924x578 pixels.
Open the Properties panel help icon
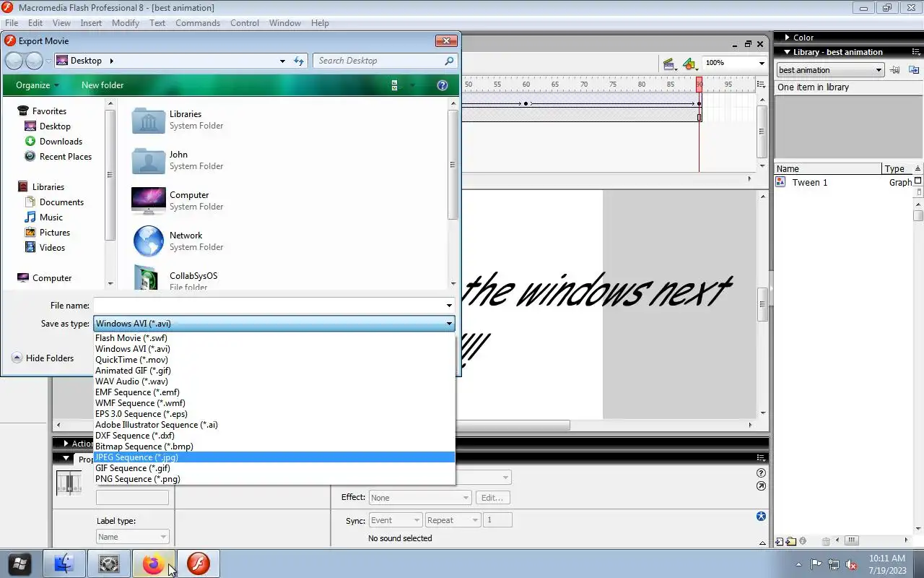761,473
